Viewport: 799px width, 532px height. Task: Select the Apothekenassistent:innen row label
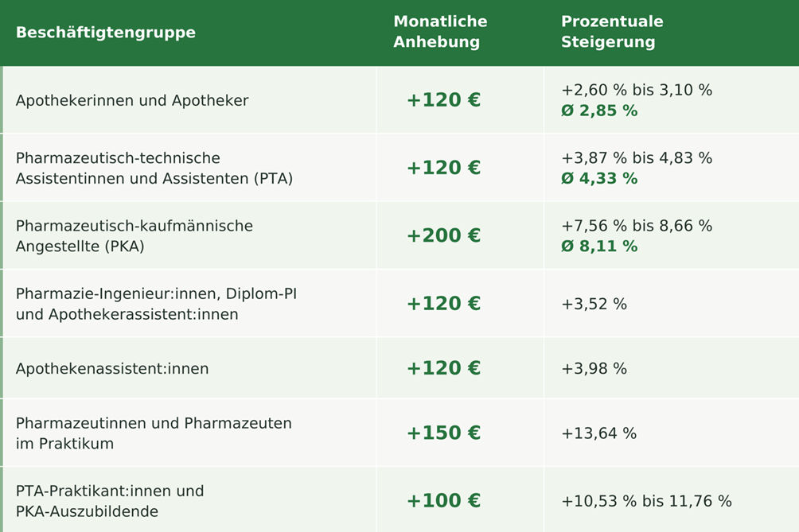(112, 368)
